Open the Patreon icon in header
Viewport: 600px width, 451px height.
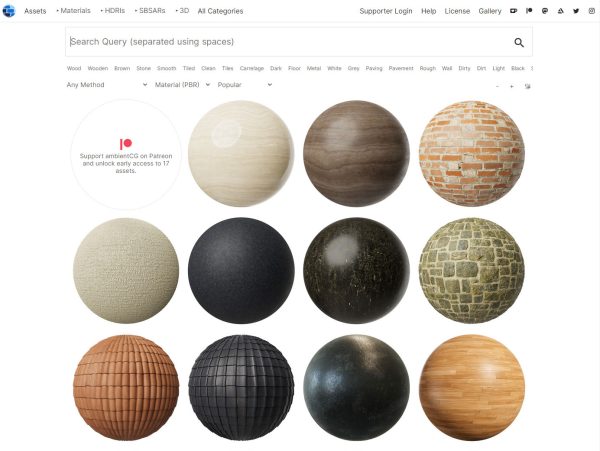click(x=528, y=11)
